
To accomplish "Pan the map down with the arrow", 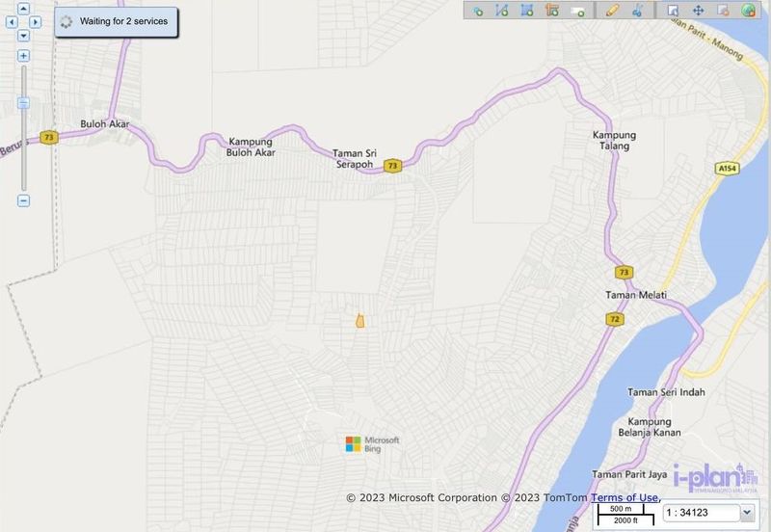I will [x=23, y=36].
